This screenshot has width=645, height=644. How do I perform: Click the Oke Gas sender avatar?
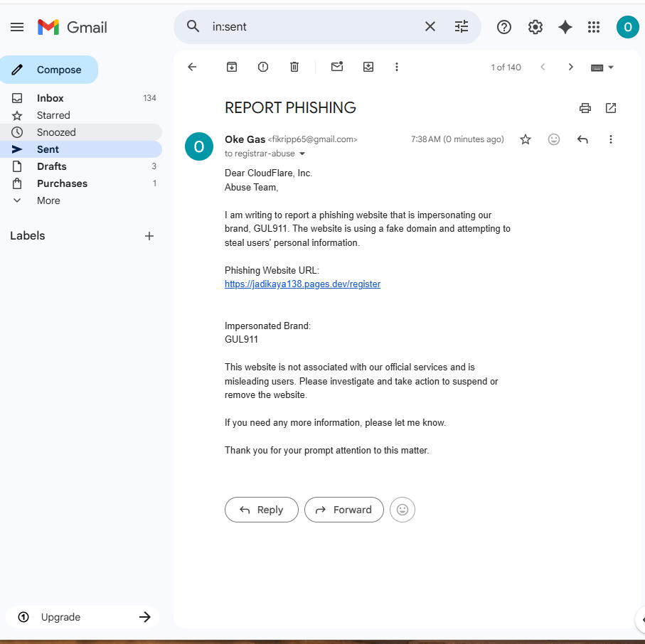click(x=199, y=146)
